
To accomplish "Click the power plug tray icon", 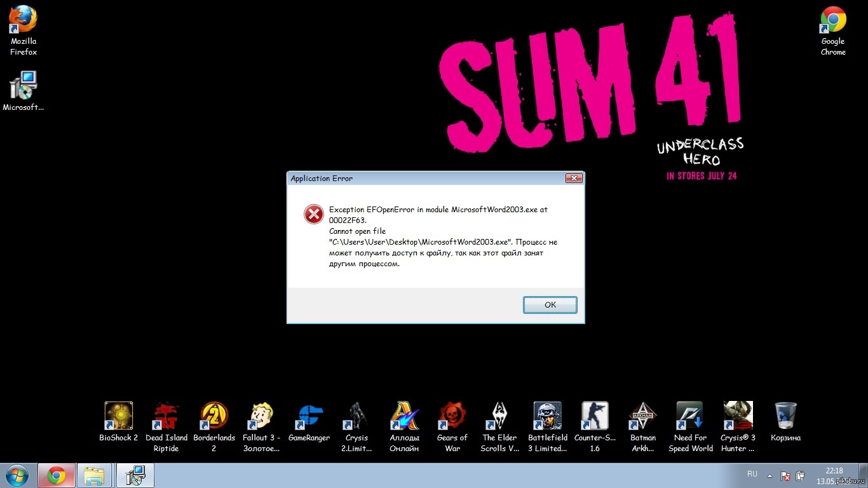I will (x=801, y=475).
